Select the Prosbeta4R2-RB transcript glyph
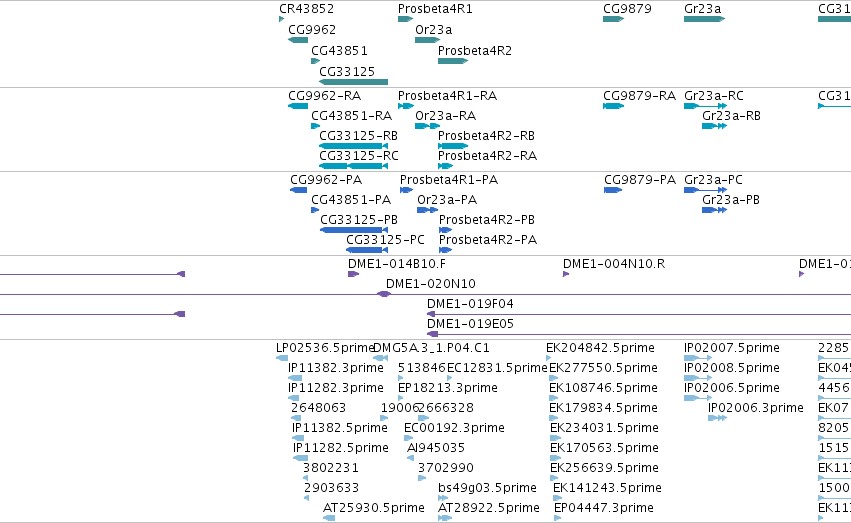Viewport: 851px width, 523px height. point(453,146)
